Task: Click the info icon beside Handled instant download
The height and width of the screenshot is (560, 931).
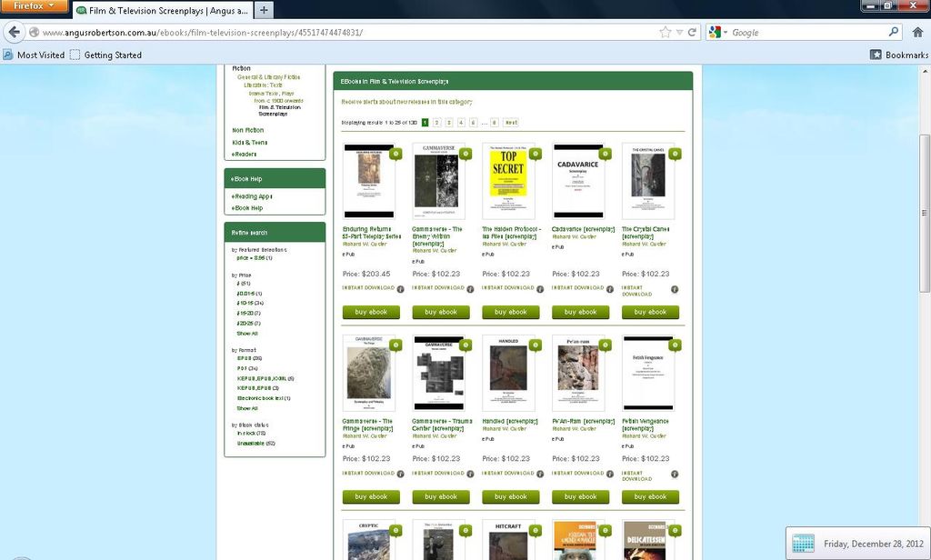Action: click(x=540, y=474)
